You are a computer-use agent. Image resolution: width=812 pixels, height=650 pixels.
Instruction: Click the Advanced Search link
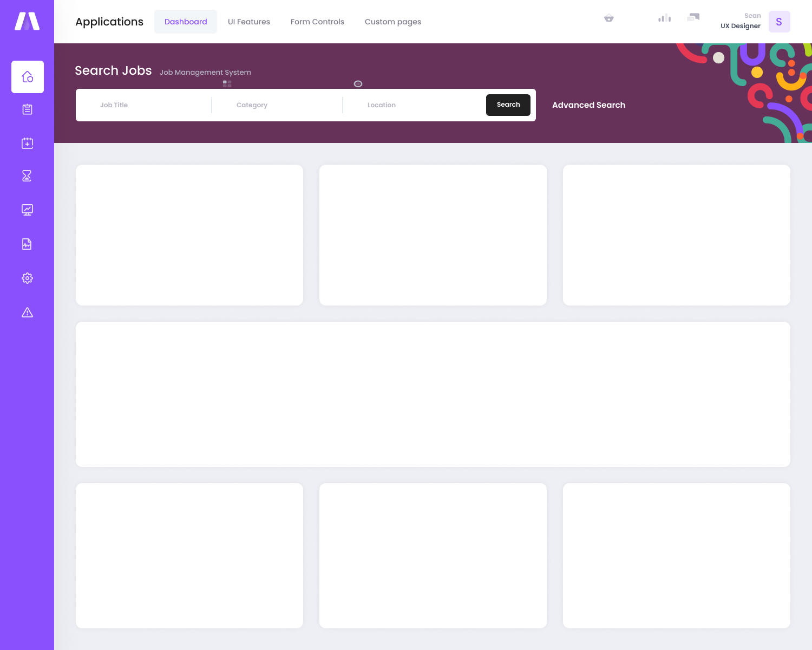tap(588, 105)
